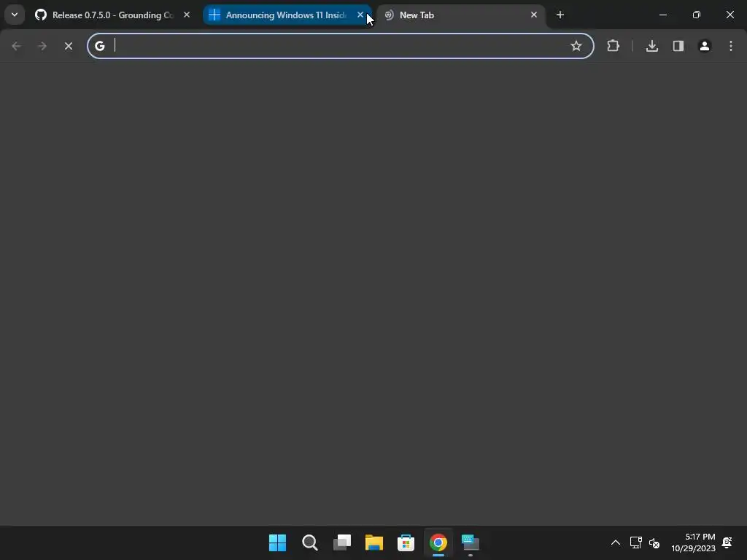747x560 pixels.
Task: Go back with the back arrow
Action: click(16, 46)
